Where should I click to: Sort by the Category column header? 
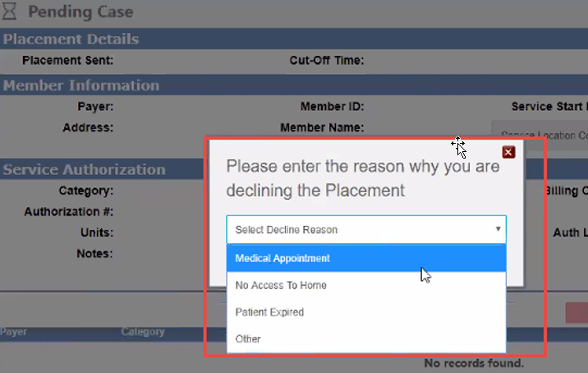143,332
